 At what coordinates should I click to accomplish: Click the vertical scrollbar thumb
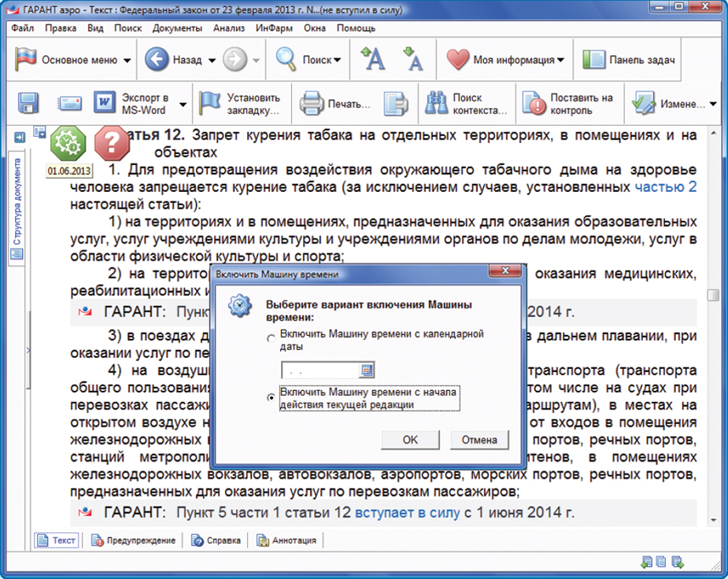(713, 295)
